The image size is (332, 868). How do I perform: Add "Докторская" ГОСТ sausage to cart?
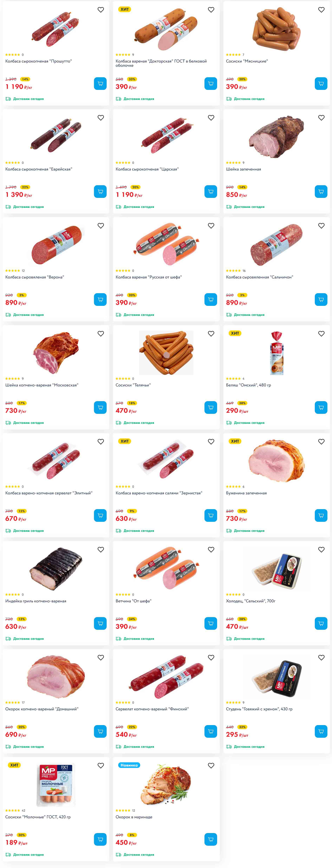point(210,84)
